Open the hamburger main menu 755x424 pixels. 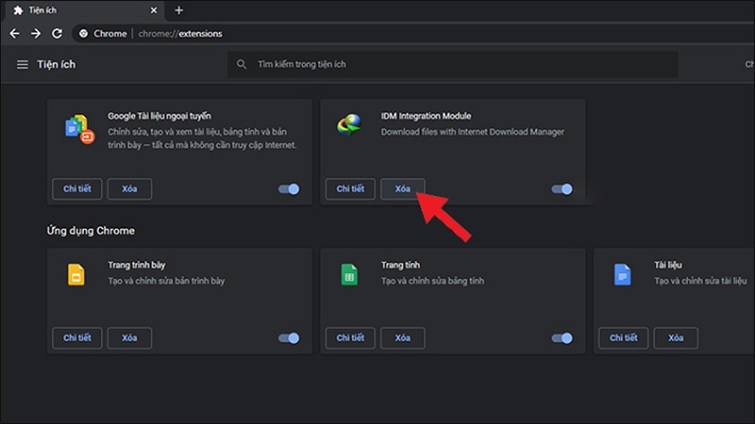pyautogui.click(x=22, y=64)
